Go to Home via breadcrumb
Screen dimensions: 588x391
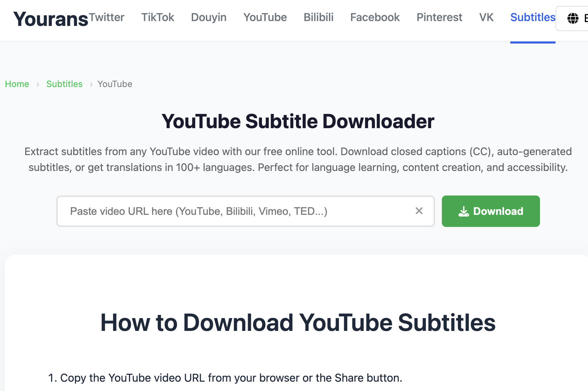pos(17,84)
